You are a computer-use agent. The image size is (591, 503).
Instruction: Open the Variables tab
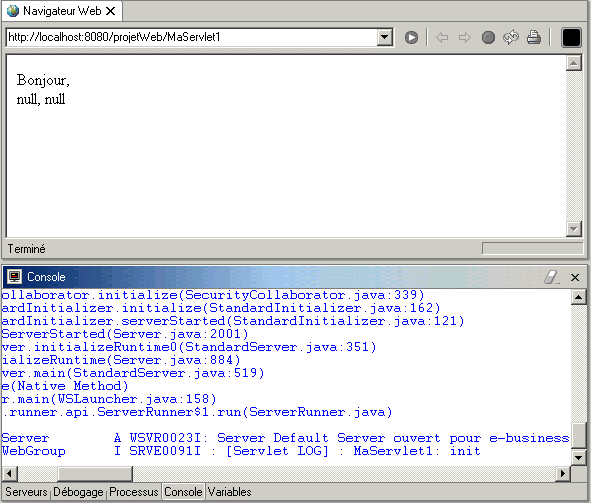tap(230, 492)
